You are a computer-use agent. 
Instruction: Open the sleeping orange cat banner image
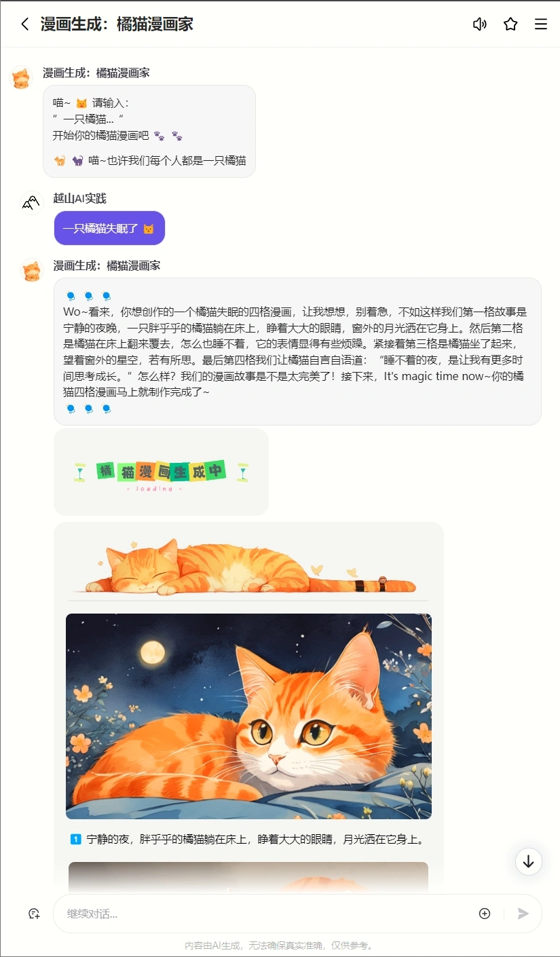248,567
